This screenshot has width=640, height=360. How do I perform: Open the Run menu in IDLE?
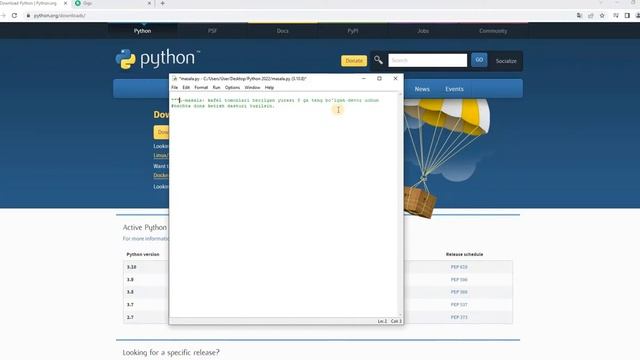click(x=216, y=87)
